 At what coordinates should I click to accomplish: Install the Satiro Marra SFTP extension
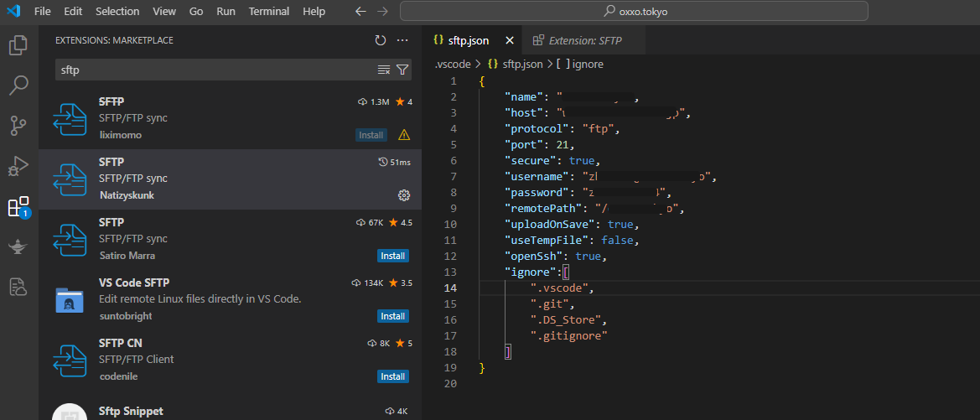[x=393, y=256]
